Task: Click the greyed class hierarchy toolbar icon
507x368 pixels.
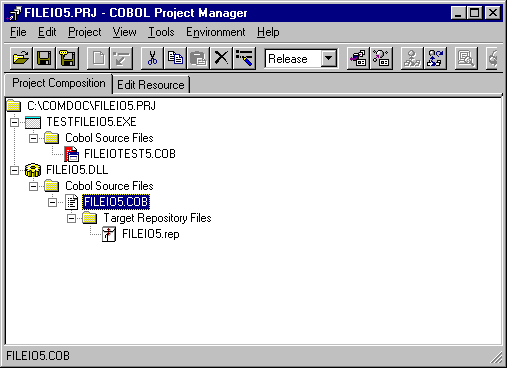Action: point(412,58)
